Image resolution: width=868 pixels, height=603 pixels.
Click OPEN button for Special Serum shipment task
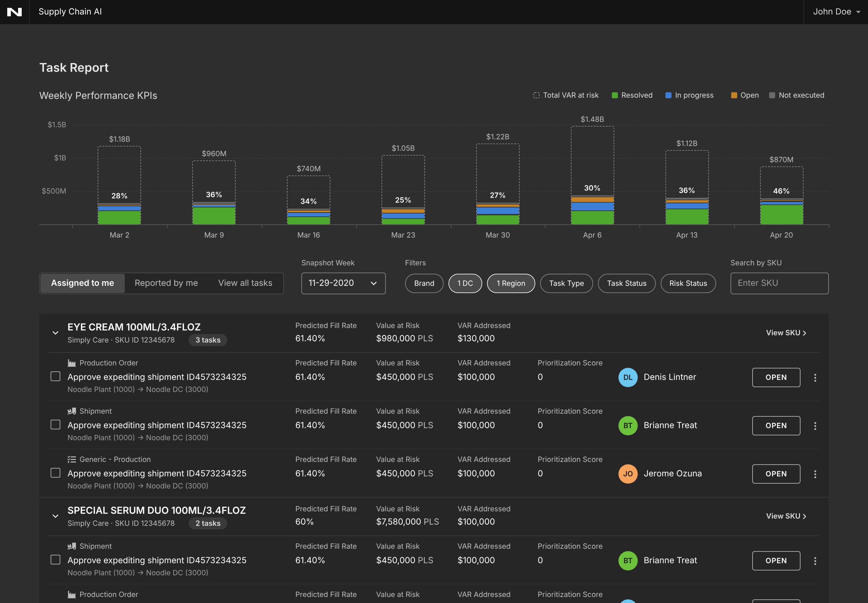click(776, 561)
